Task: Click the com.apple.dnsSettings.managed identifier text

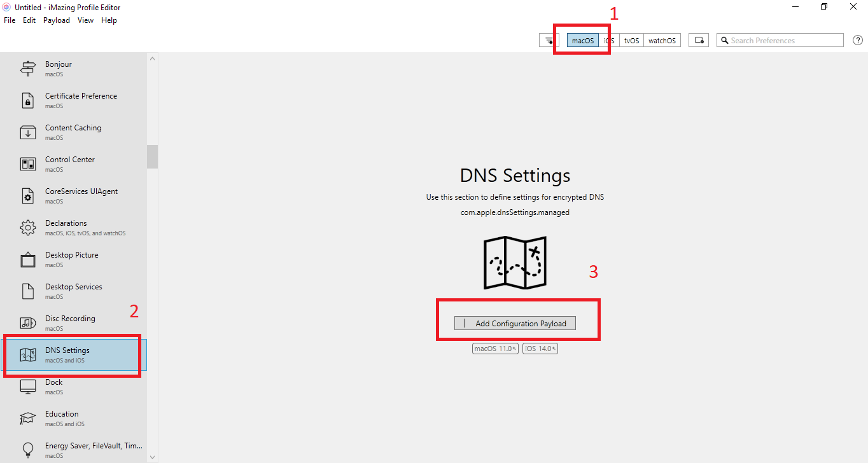Action: coord(515,212)
